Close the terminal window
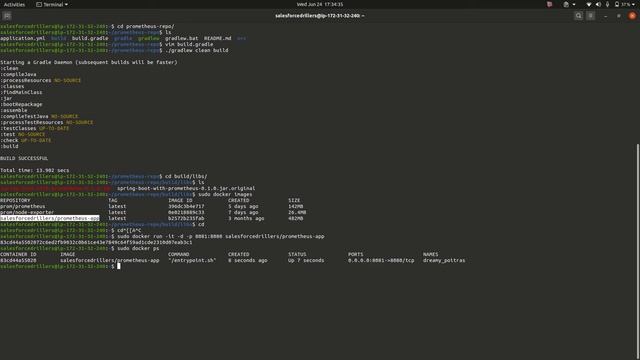Image resolution: width=640 pixels, height=360 pixels. tap(632, 16)
